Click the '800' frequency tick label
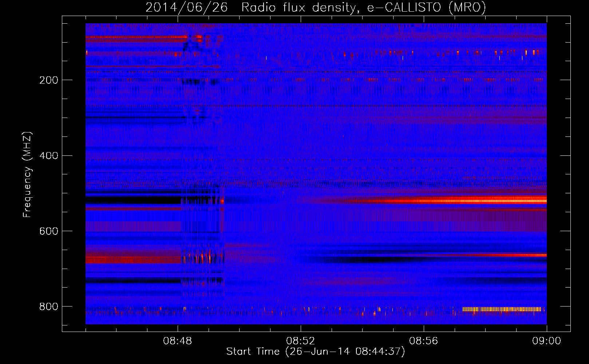The image size is (589, 364). pyautogui.click(x=49, y=307)
